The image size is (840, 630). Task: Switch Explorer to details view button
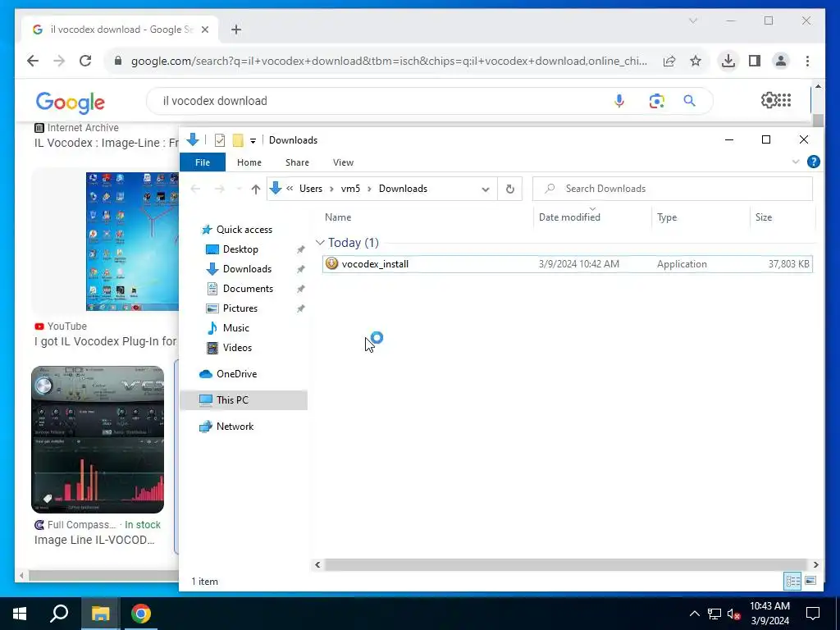793,581
